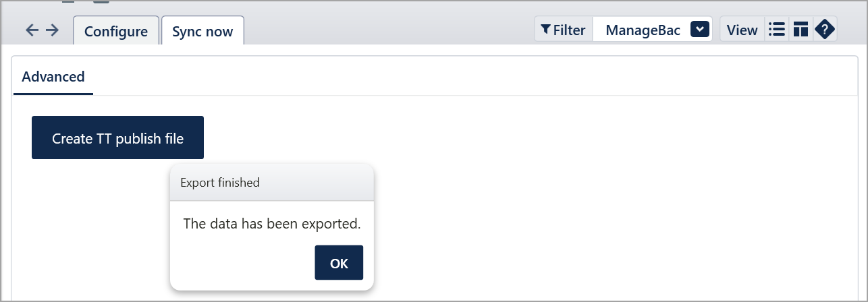Click the data has been exported message

[272, 223]
